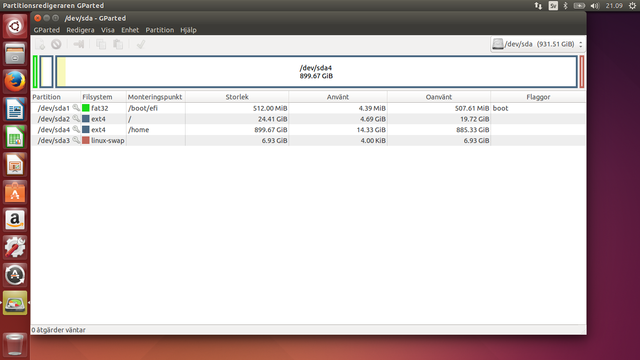Sort by the Partition column header
This screenshot has height=360, width=640.
pos(56,97)
